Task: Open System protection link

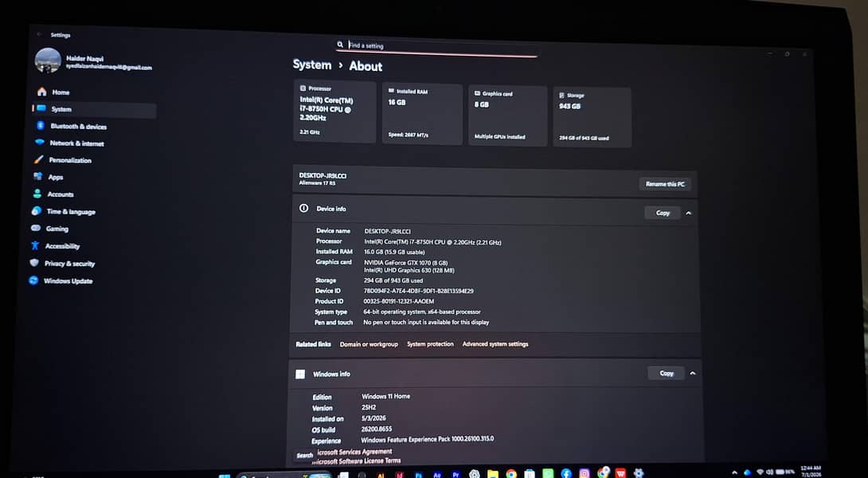Action: pos(430,344)
